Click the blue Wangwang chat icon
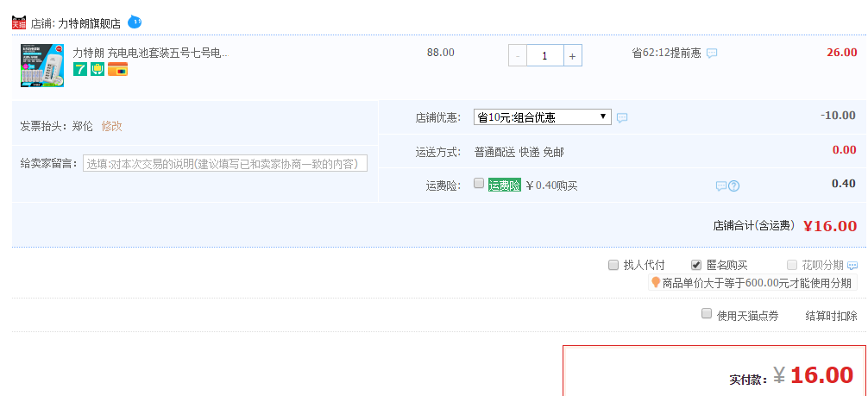 pyautogui.click(x=134, y=22)
